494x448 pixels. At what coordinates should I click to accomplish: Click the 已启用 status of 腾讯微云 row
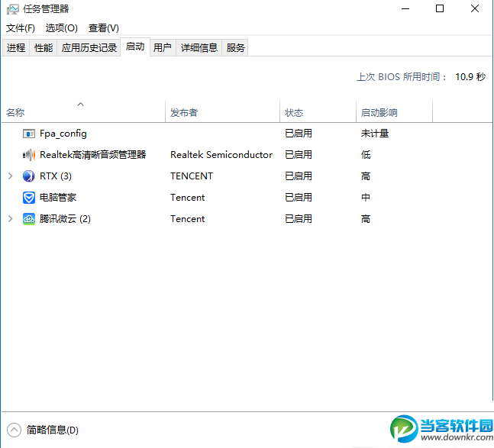pos(299,219)
